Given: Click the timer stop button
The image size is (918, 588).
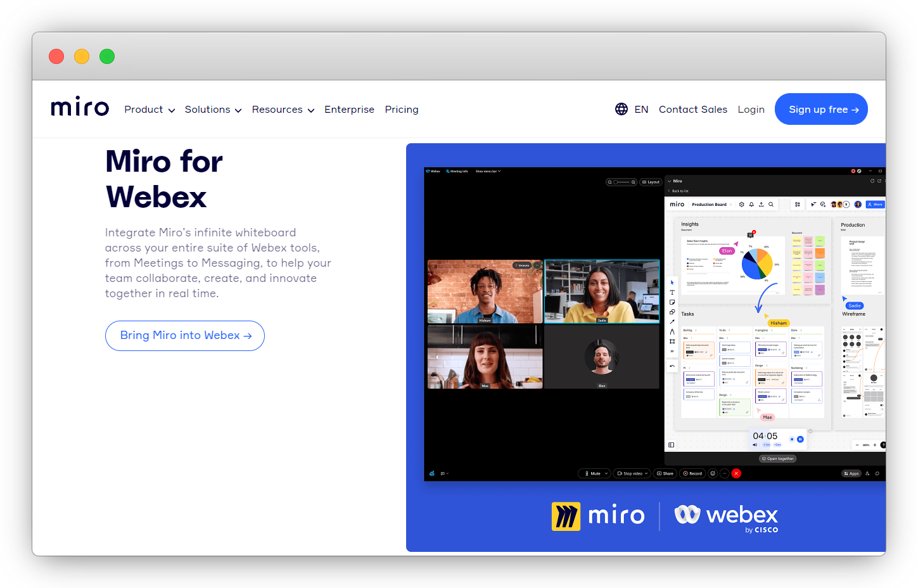Looking at the screenshot, I should click(792, 439).
